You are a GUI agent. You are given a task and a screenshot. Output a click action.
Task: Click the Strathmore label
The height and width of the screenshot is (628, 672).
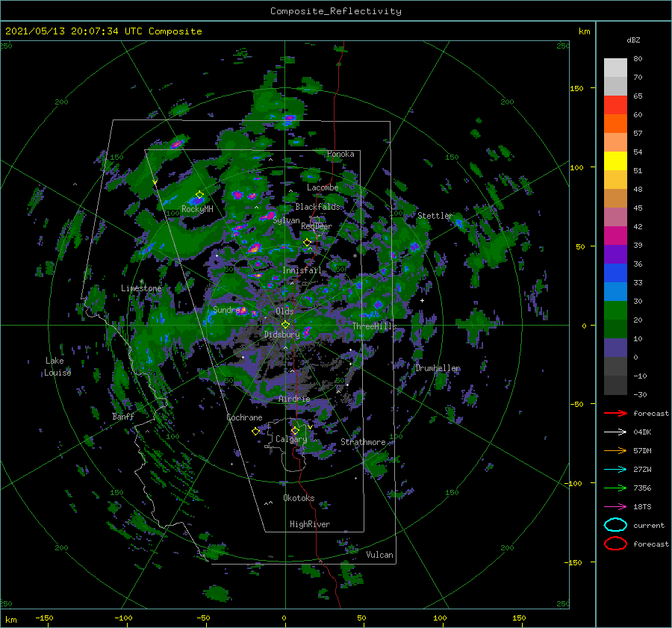363,442
